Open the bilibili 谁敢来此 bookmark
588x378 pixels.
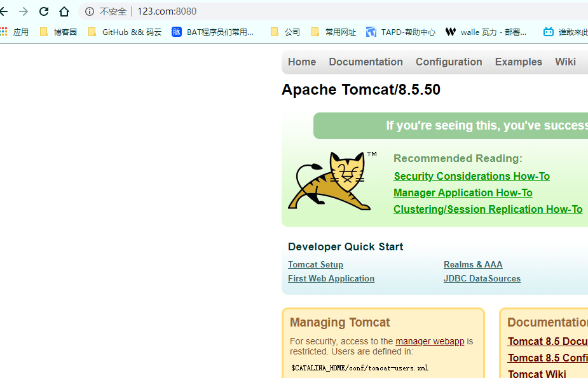[566, 32]
